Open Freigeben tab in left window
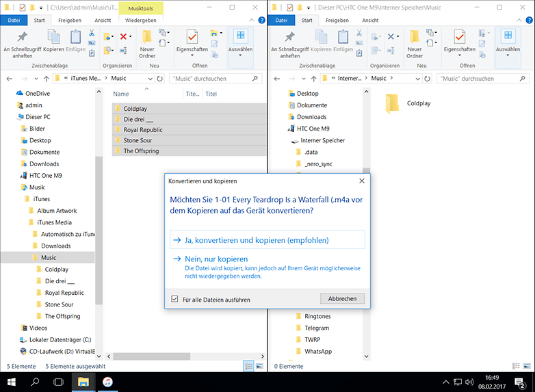The height and width of the screenshot is (392, 535). pos(70,20)
